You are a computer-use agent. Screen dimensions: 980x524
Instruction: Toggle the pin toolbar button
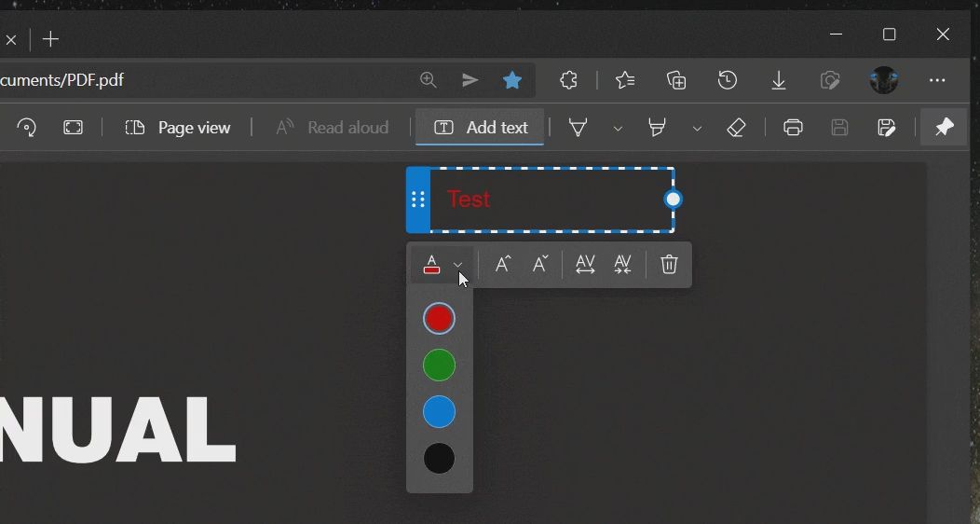pyautogui.click(x=944, y=127)
